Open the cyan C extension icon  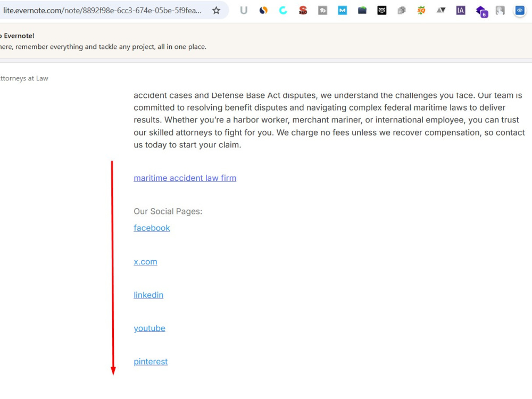tap(283, 11)
